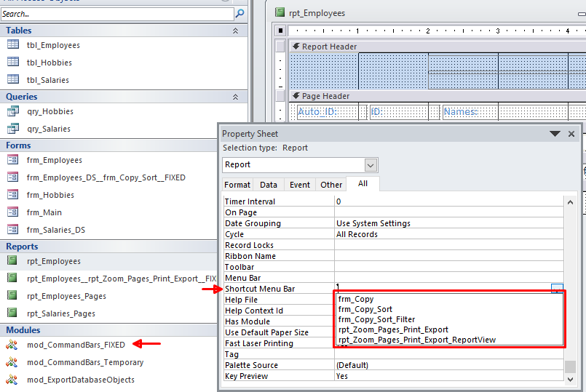
Task: Select the All tab
Action: coord(363,184)
